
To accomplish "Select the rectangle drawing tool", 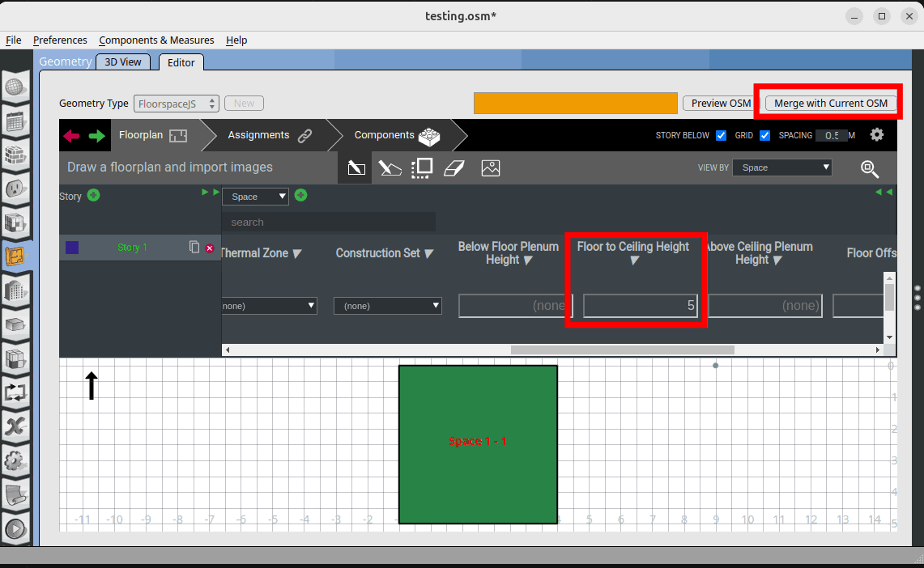I will click(x=356, y=167).
